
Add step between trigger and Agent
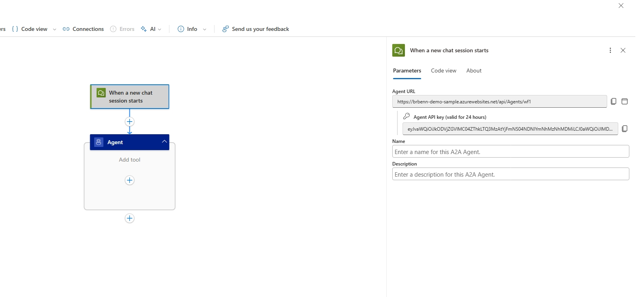click(129, 122)
